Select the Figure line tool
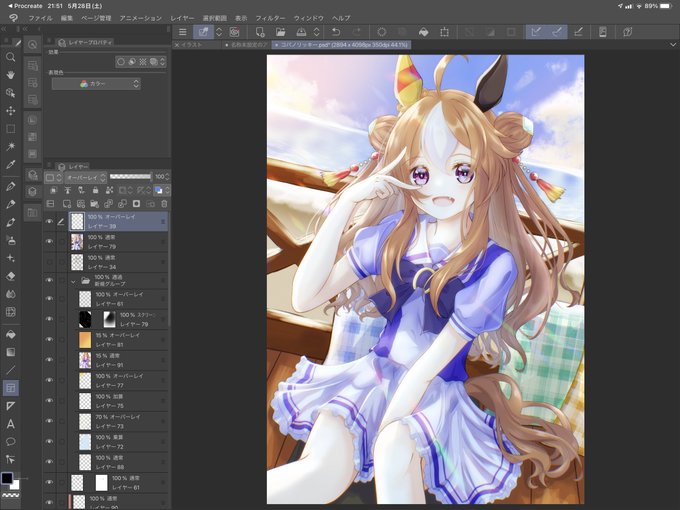 point(10,370)
